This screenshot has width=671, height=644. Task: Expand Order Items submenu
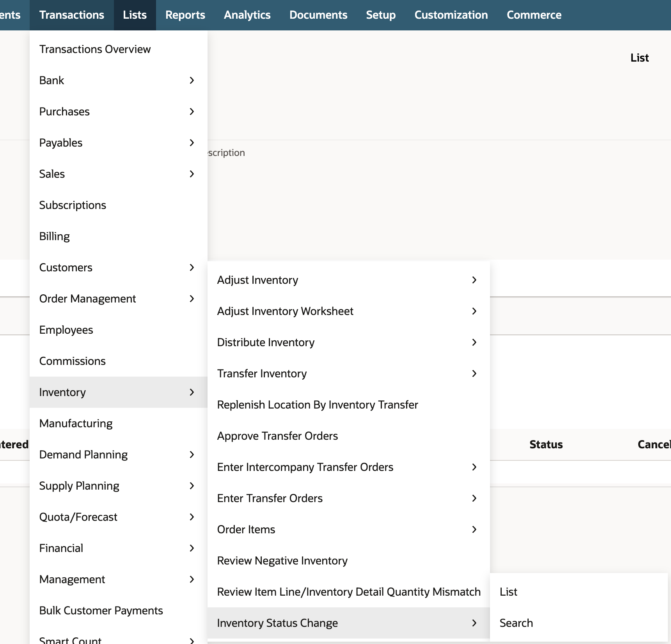(x=349, y=529)
